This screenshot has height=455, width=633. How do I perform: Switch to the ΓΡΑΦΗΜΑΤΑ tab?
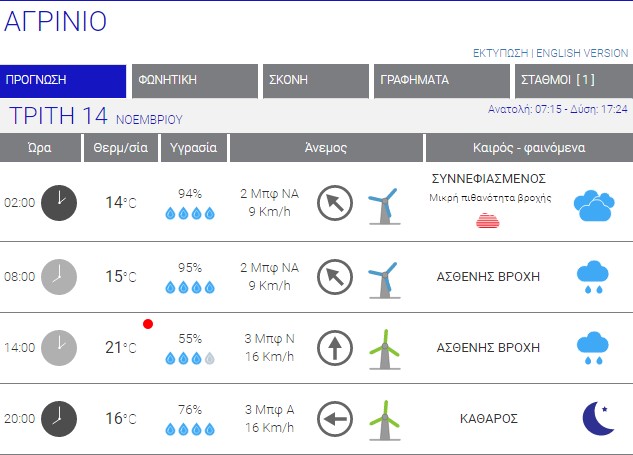tap(441, 80)
